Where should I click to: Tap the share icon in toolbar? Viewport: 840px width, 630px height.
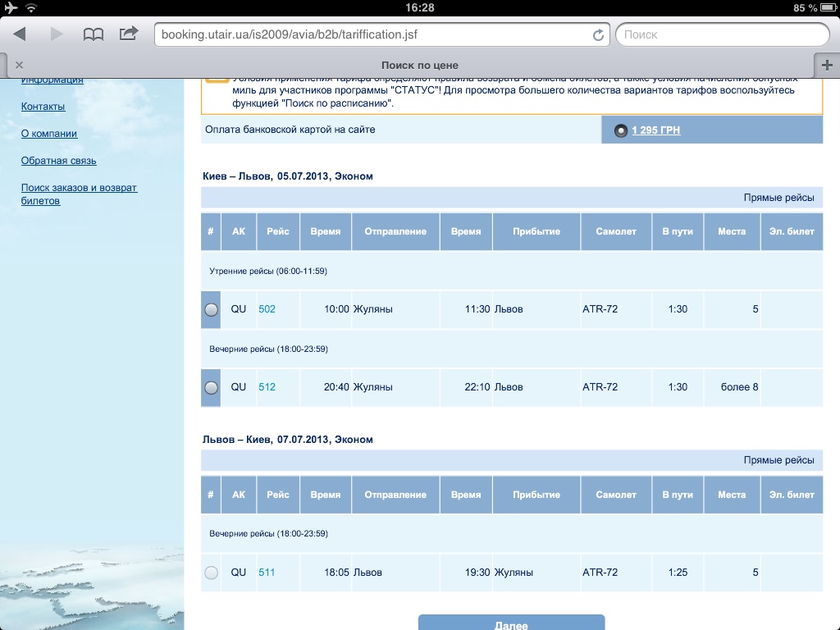[x=129, y=34]
